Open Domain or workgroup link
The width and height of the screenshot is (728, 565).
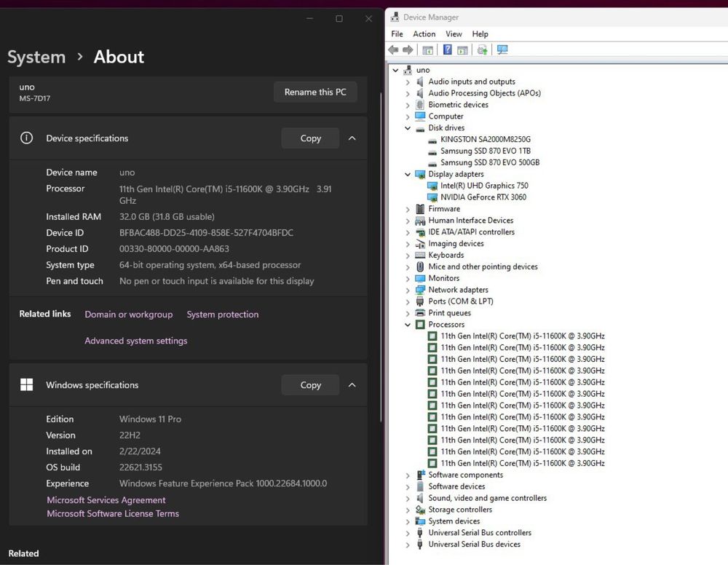click(129, 315)
